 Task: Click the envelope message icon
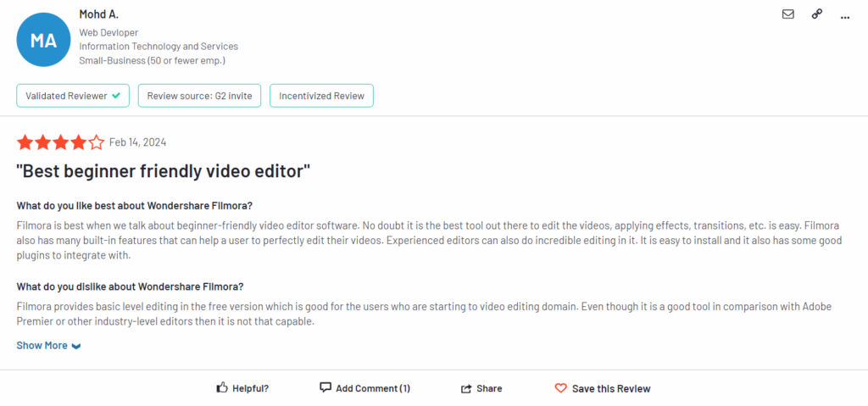787,14
